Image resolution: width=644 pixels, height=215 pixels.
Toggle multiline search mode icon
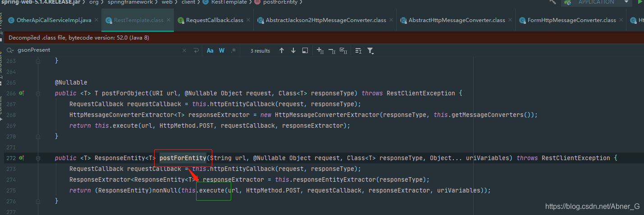click(358, 51)
